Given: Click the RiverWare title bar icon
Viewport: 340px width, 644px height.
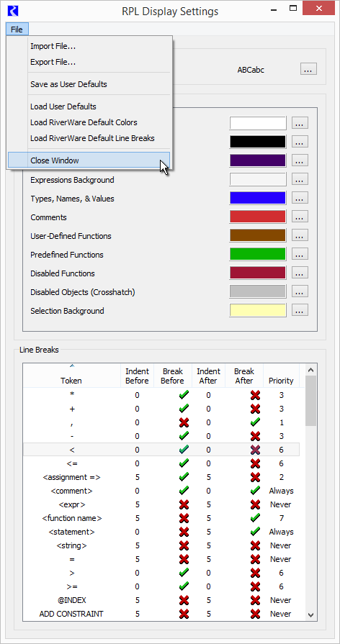Looking at the screenshot, I should pyautogui.click(x=14, y=11).
